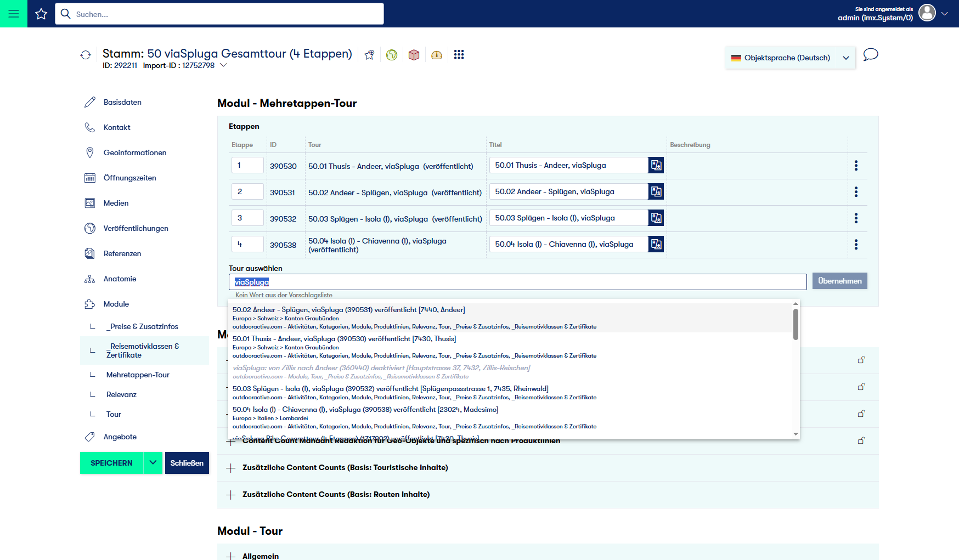The height and width of the screenshot is (560, 959).
Task: Click Etappe number field showing 1
Action: [247, 165]
